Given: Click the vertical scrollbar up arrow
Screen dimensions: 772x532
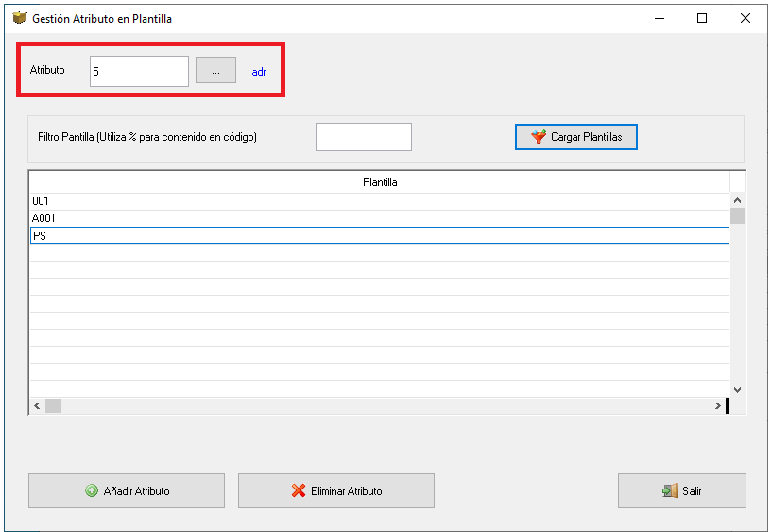Looking at the screenshot, I should tap(737, 200).
